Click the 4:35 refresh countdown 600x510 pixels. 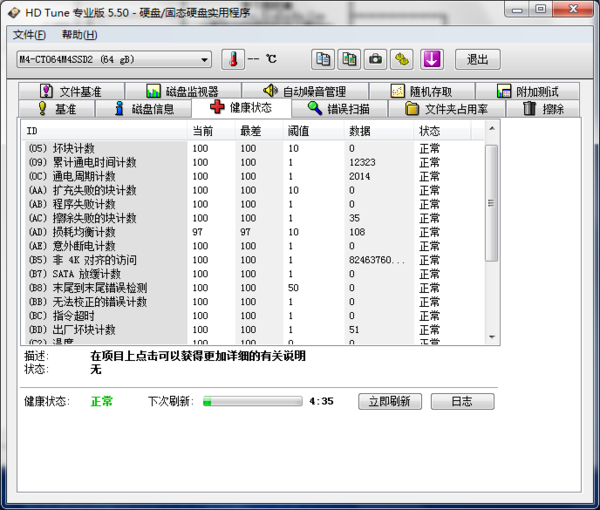pos(321,401)
